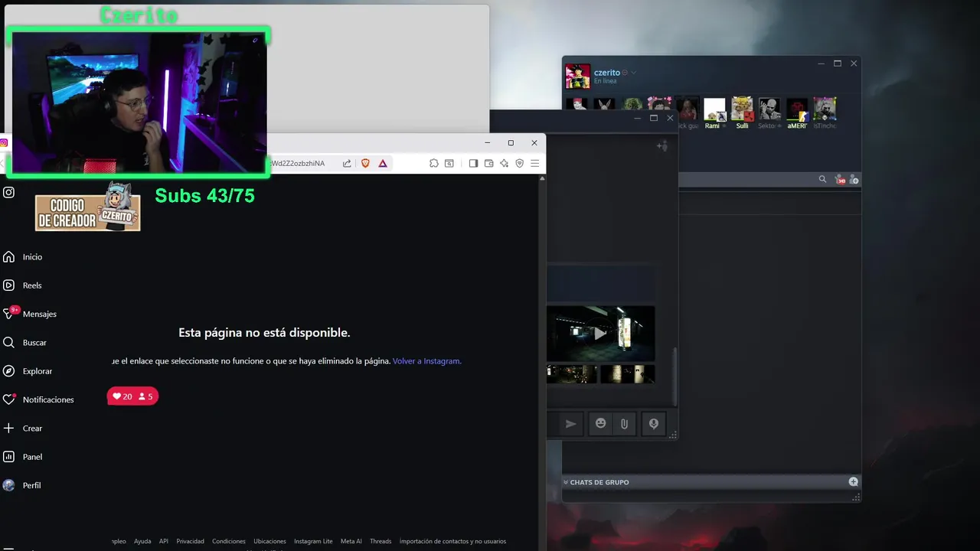Screen dimensions: 980x551
Task: Open Inicio in Instagram sidebar
Action: (23, 257)
